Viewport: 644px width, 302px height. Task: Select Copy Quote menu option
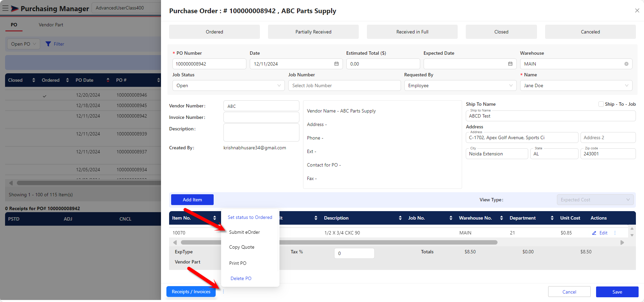tap(242, 247)
